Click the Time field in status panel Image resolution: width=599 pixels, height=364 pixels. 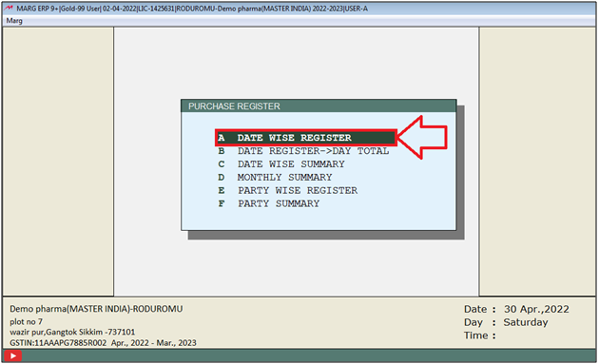[479, 335]
